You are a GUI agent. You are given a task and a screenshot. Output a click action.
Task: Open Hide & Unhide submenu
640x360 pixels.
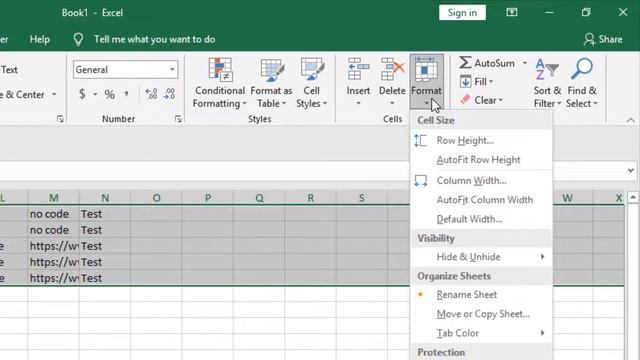point(481,257)
